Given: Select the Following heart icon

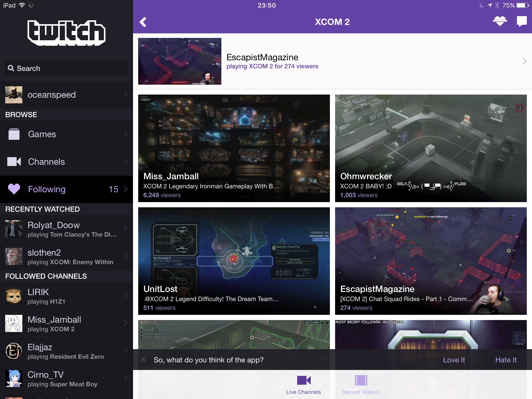Looking at the screenshot, I should coord(14,189).
